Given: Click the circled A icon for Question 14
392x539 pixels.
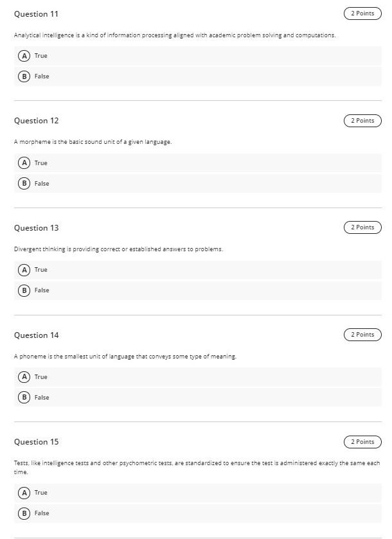Looking at the screenshot, I should point(24,376).
